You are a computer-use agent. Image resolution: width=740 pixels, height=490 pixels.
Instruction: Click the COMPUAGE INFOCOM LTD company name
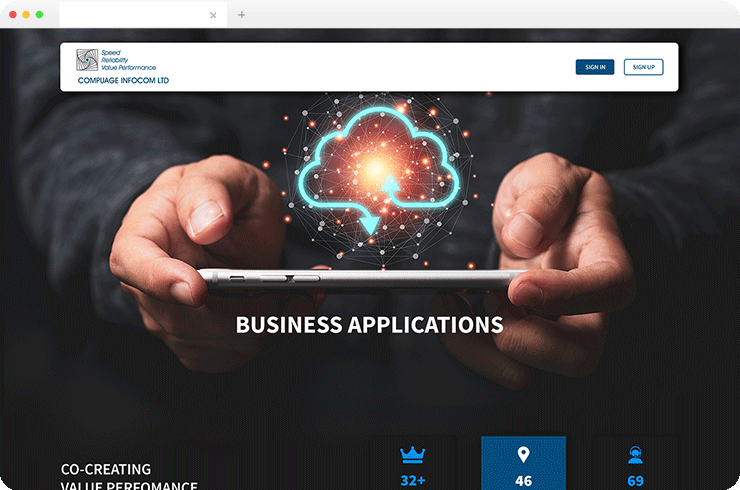click(123, 80)
